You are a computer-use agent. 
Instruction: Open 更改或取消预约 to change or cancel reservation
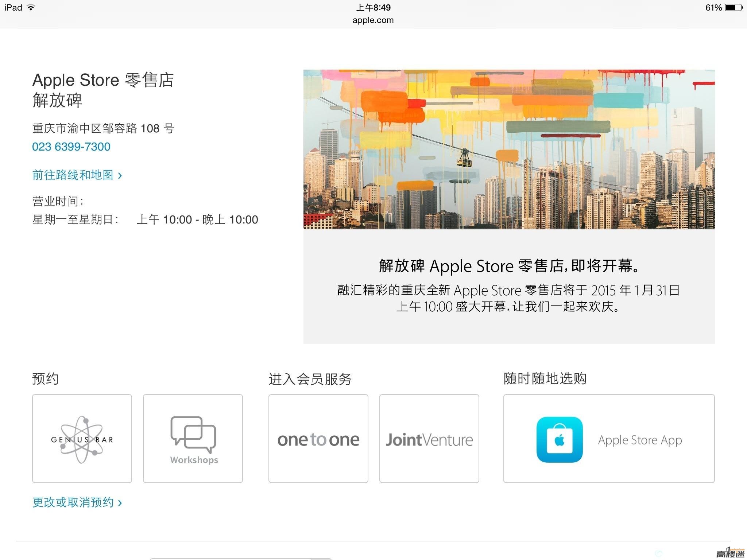(x=77, y=502)
